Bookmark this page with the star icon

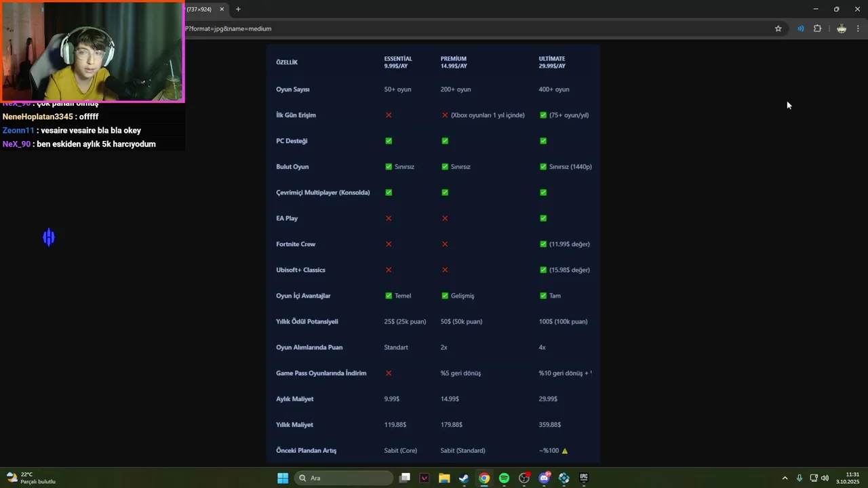click(778, 28)
